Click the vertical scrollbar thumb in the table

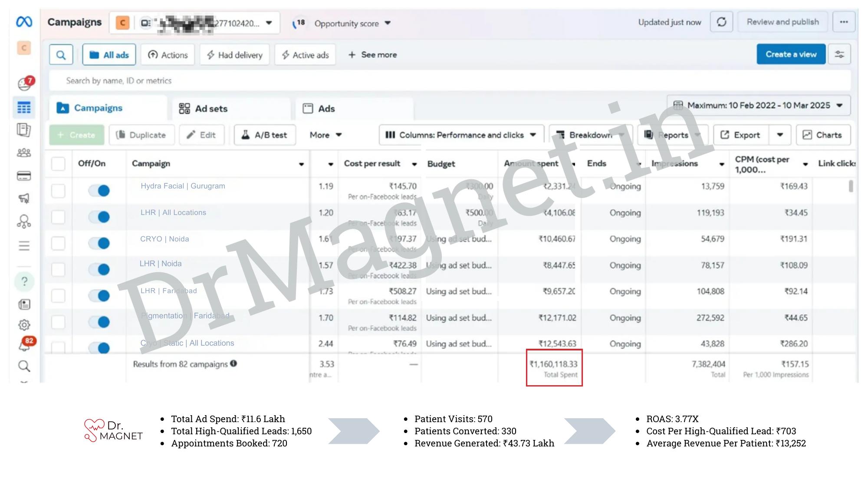click(851, 186)
